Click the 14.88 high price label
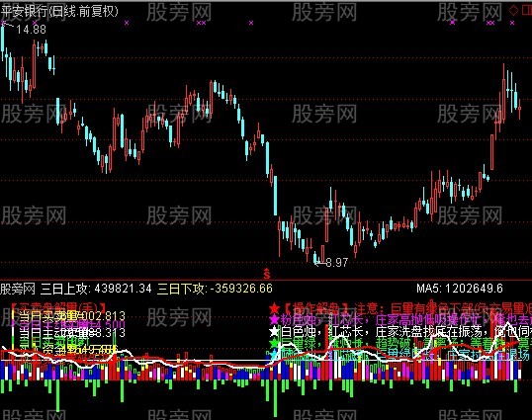 click(31, 30)
